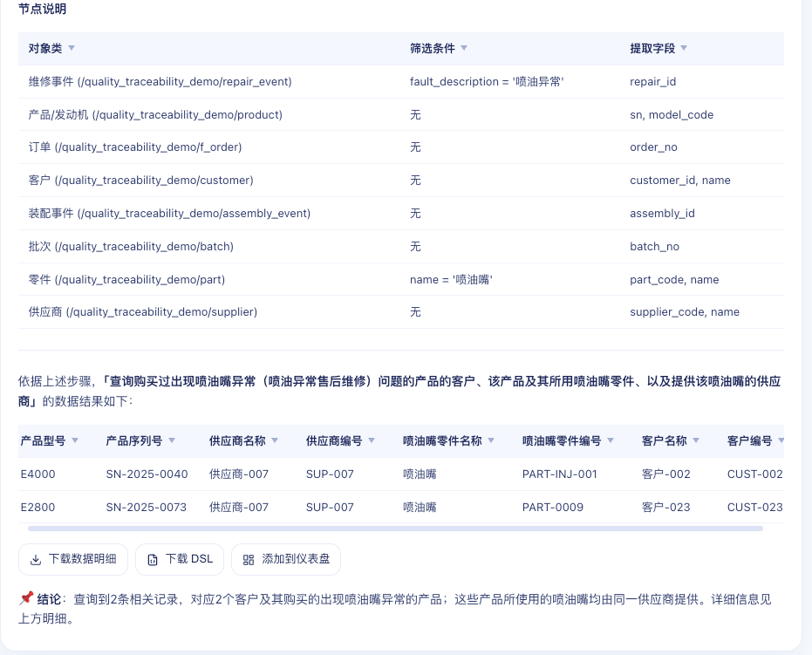Click the 供应商 supplier object row

pyautogui.click(x=401, y=312)
